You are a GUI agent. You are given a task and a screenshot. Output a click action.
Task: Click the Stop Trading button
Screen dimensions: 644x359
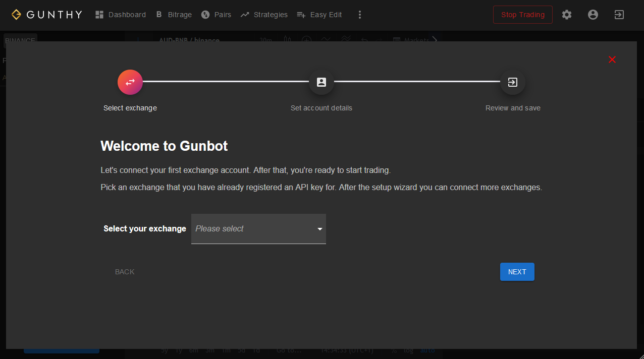pos(522,15)
